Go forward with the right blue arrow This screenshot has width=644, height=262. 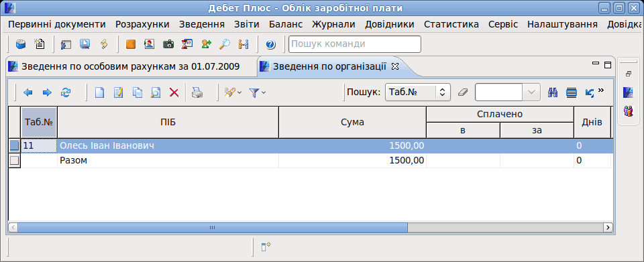coord(47,92)
